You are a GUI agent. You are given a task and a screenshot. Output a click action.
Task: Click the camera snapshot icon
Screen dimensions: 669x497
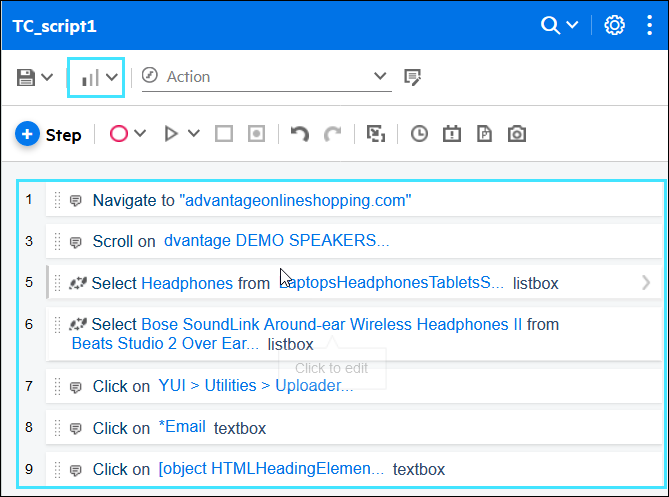pos(516,134)
